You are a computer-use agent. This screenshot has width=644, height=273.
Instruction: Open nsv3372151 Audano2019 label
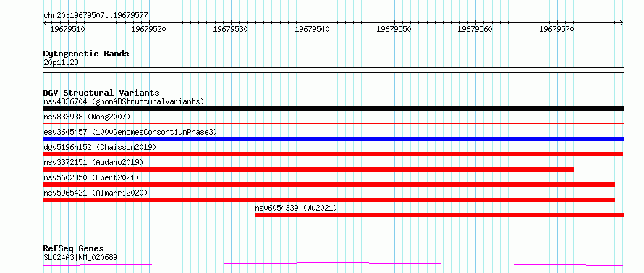point(93,162)
